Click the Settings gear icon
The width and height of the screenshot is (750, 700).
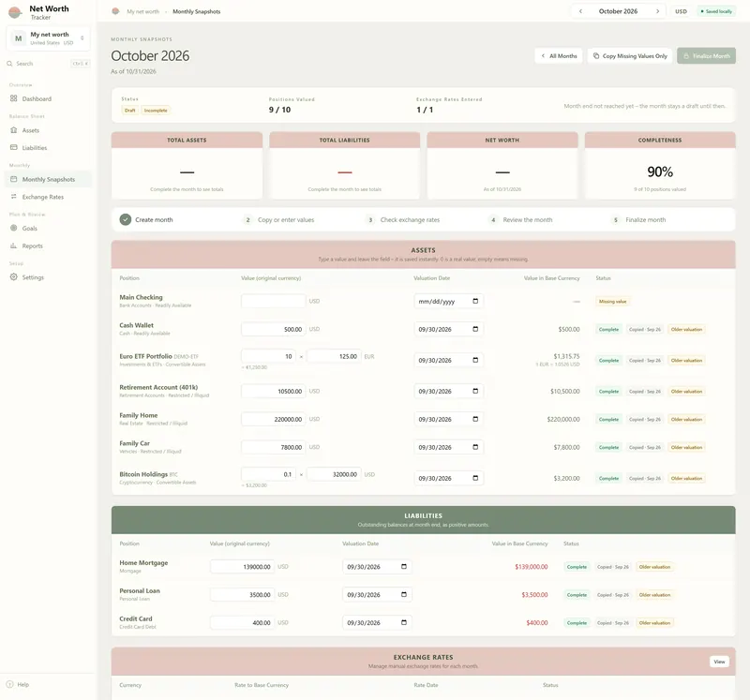[14, 276]
